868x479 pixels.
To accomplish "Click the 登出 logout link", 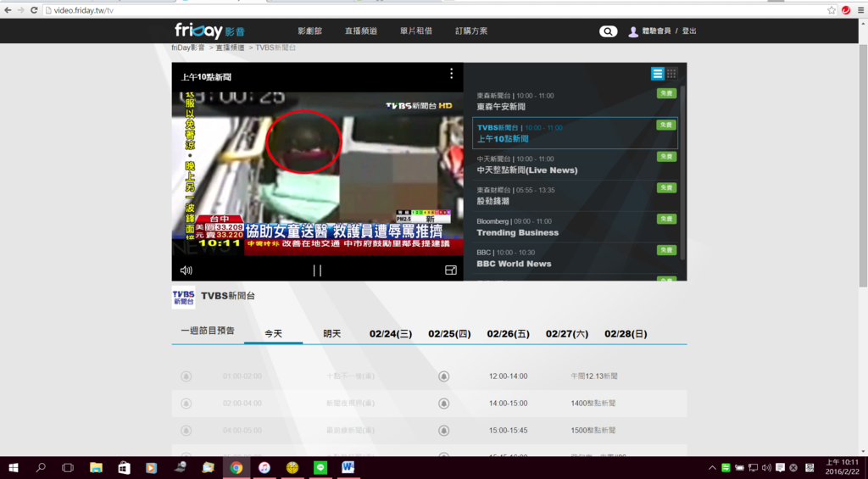I will pyautogui.click(x=689, y=31).
